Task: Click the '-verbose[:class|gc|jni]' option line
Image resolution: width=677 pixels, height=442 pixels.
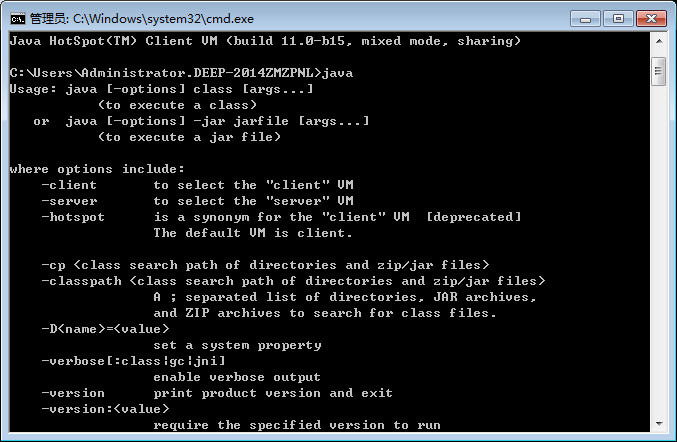Action: (133, 361)
